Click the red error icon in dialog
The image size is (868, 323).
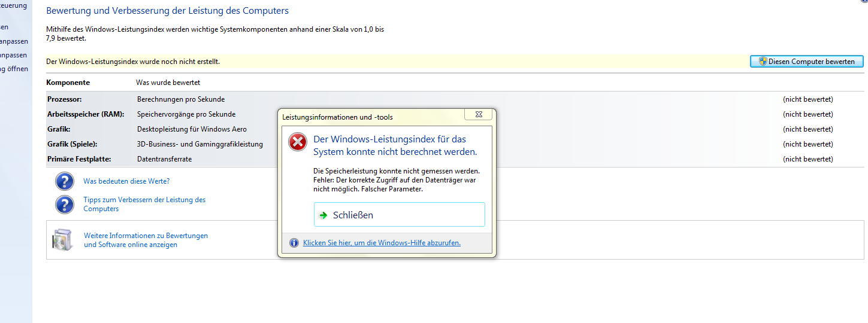(x=298, y=142)
